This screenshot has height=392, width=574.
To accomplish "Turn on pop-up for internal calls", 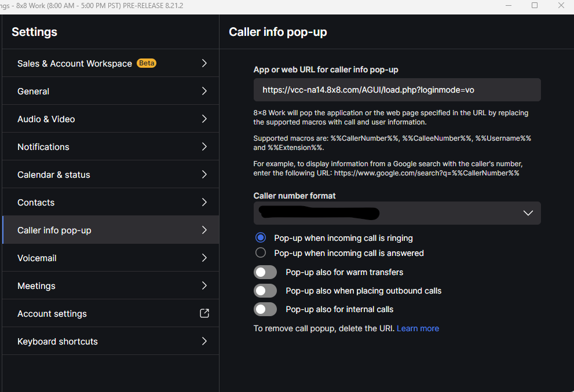I will [x=265, y=309].
